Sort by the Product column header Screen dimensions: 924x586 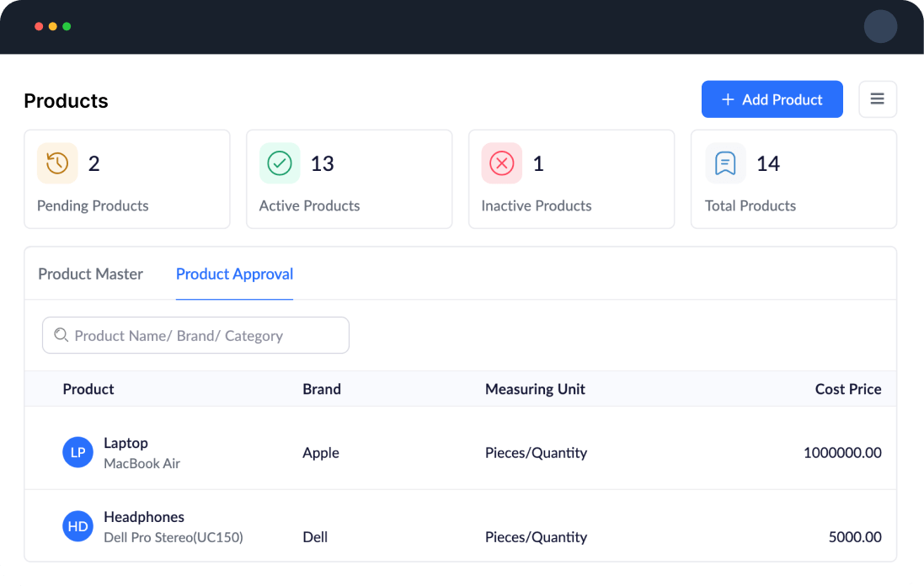88,389
